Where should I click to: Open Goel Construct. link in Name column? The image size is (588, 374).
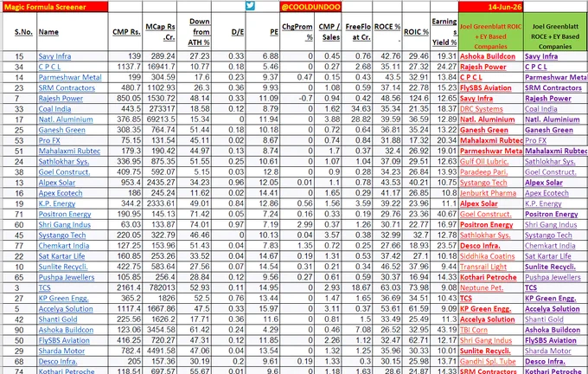pyautogui.click(x=64, y=172)
